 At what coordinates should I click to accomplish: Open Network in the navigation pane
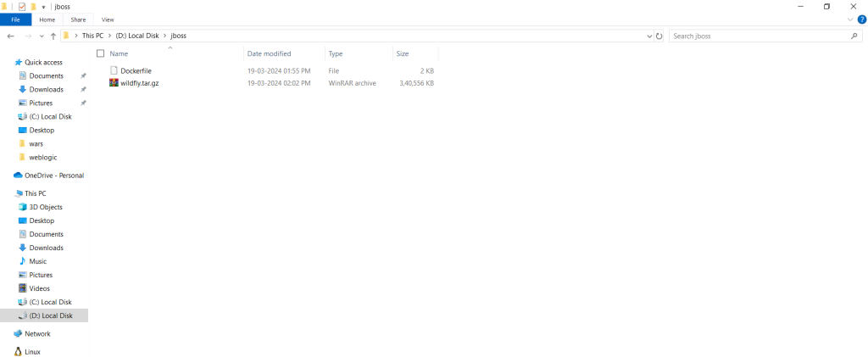click(x=37, y=334)
